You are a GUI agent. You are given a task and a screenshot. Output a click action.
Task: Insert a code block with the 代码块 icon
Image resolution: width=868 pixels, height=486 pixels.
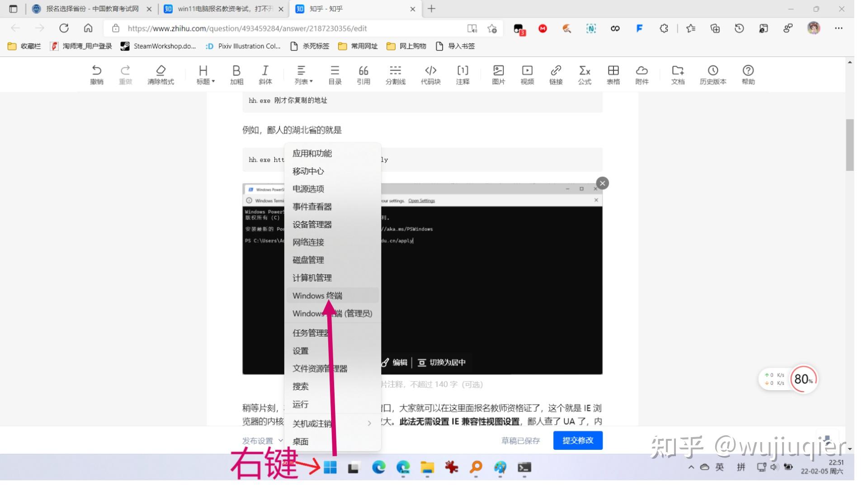click(430, 75)
